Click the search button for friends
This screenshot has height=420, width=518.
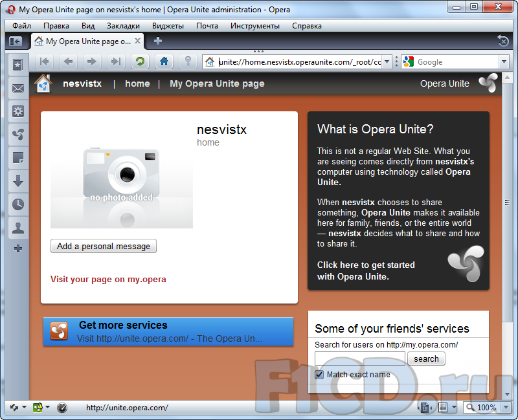pos(426,359)
